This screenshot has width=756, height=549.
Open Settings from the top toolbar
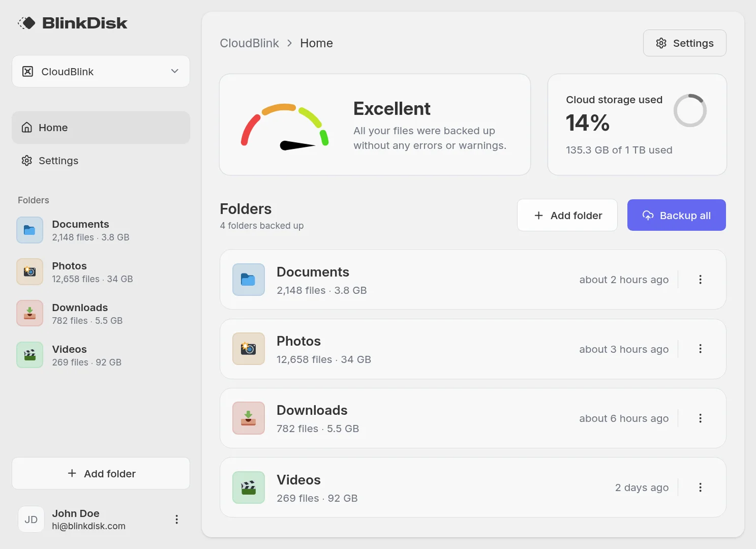pyautogui.click(x=684, y=43)
